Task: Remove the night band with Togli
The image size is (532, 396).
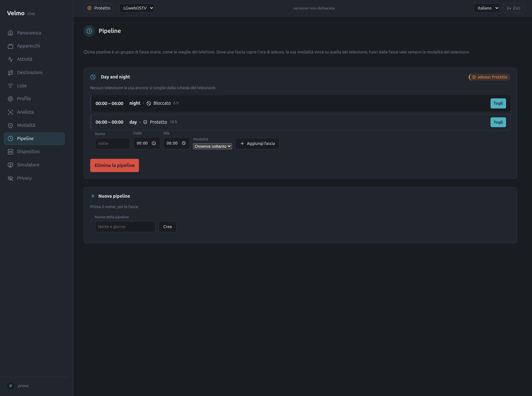Action: click(498, 103)
